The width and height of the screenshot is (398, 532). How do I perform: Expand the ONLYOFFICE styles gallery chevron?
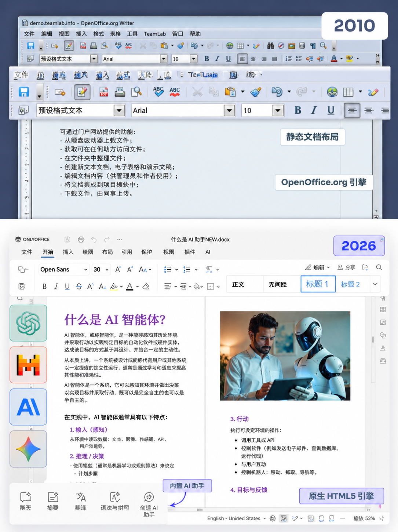(x=375, y=284)
